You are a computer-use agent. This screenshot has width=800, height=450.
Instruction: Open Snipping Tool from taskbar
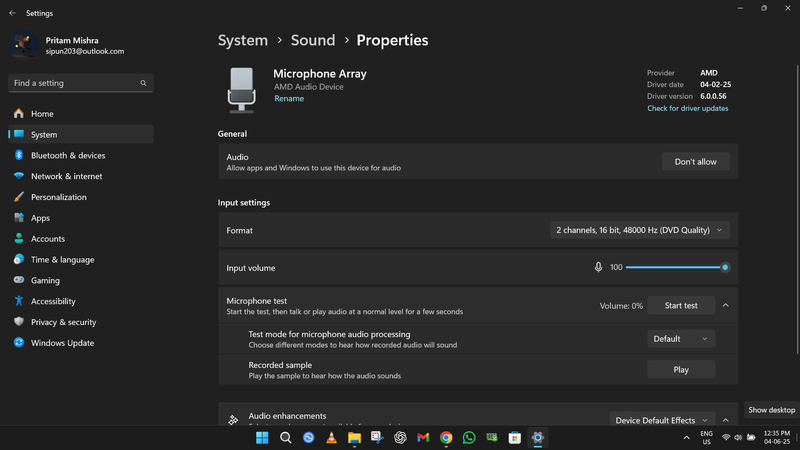pyautogui.click(x=377, y=438)
